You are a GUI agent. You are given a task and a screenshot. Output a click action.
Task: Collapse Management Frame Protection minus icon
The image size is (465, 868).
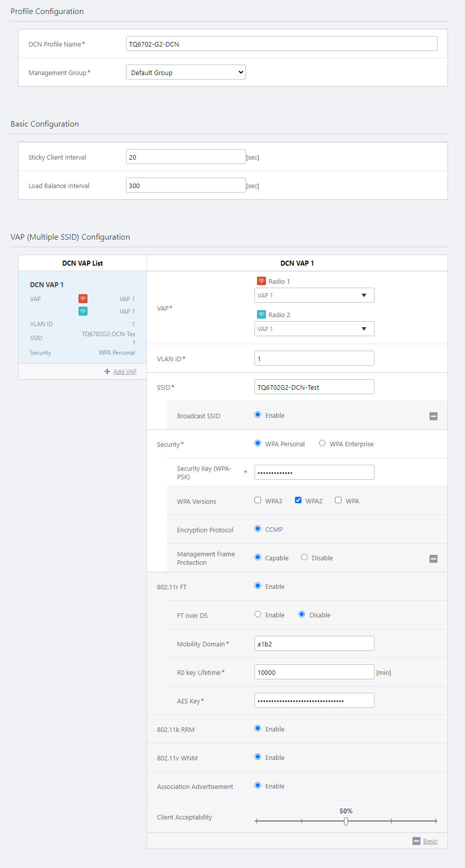433,559
